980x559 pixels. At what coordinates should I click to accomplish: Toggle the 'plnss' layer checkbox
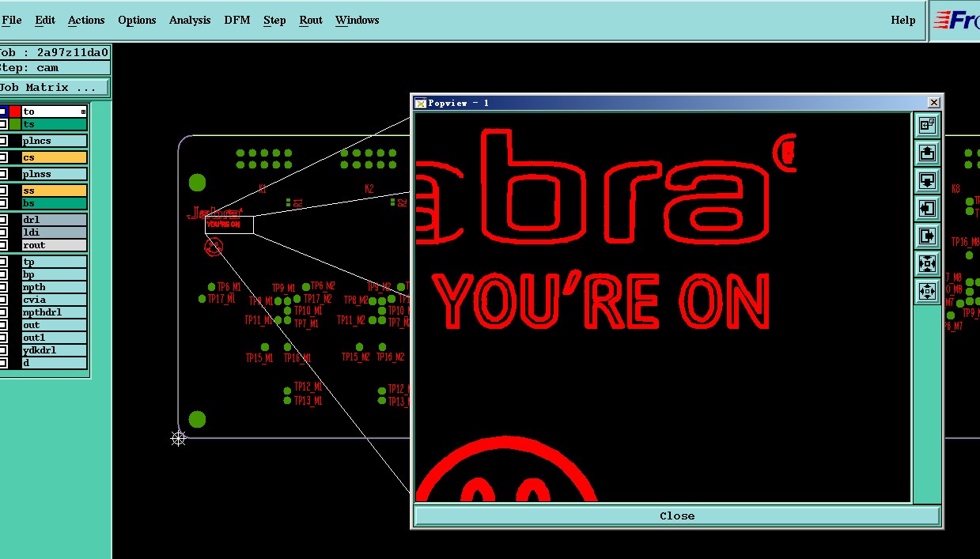coord(3,174)
